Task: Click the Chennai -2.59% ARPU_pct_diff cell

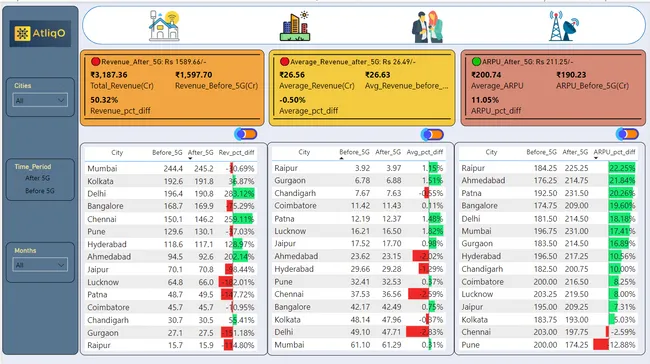Action: pos(620,332)
